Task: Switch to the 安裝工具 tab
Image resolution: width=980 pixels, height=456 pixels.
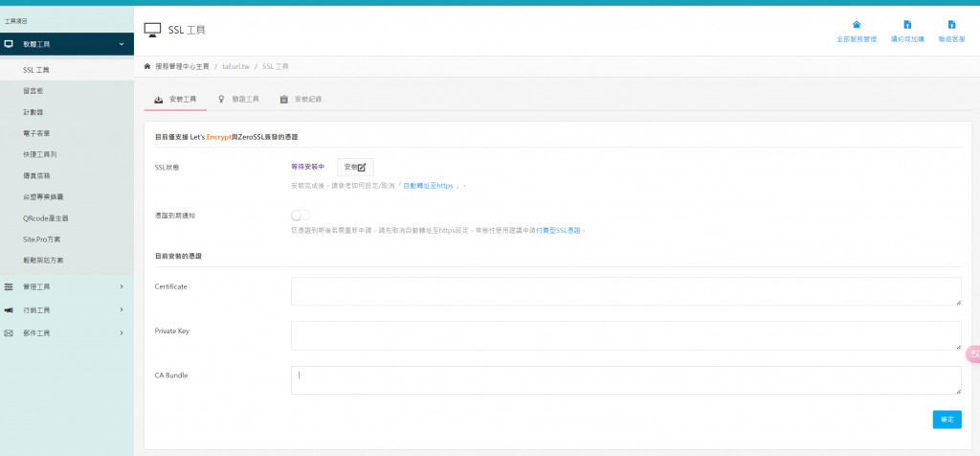Action: pos(176,100)
